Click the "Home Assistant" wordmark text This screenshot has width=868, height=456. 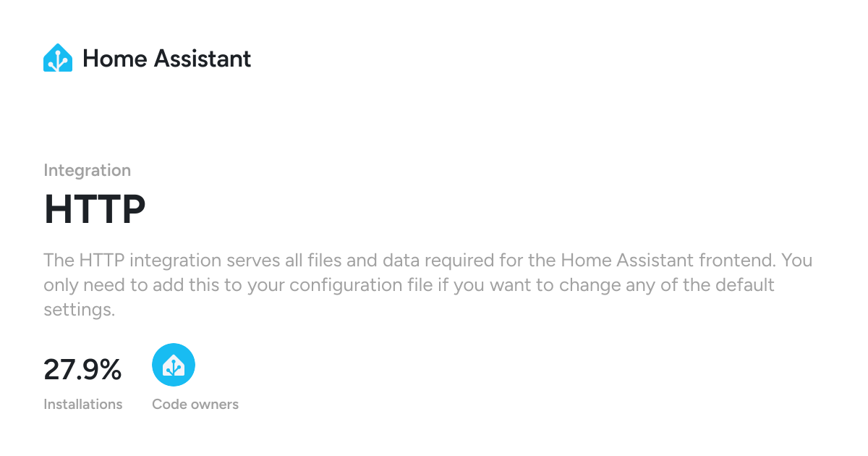[166, 58]
